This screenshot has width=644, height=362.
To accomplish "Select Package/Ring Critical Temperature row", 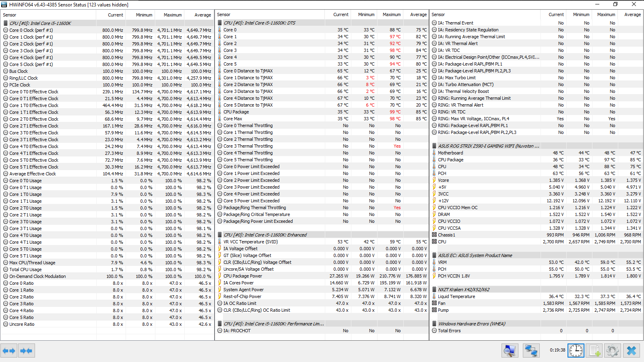I will pyautogui.click(x=322, y=214).
